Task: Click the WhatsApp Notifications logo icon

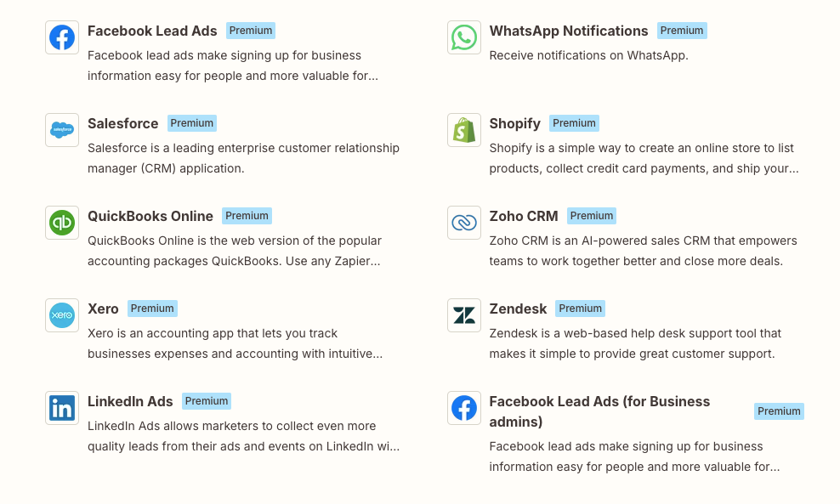Action: coord(464,37)
